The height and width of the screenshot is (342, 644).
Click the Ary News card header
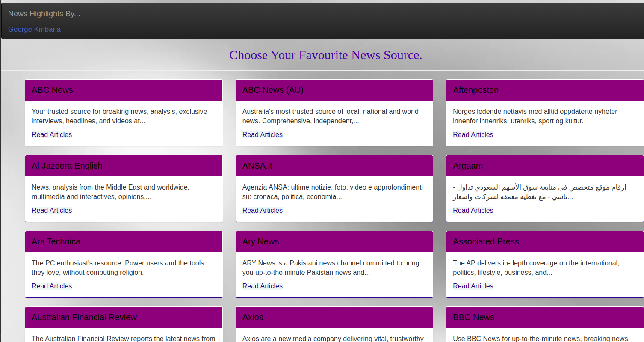(x=334, y=241)
